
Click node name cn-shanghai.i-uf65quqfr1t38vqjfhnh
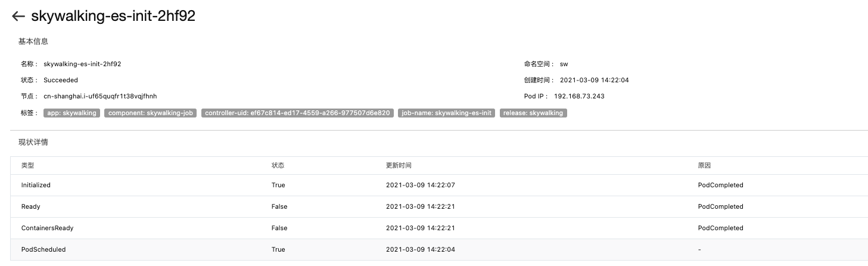tap(100, 96)
